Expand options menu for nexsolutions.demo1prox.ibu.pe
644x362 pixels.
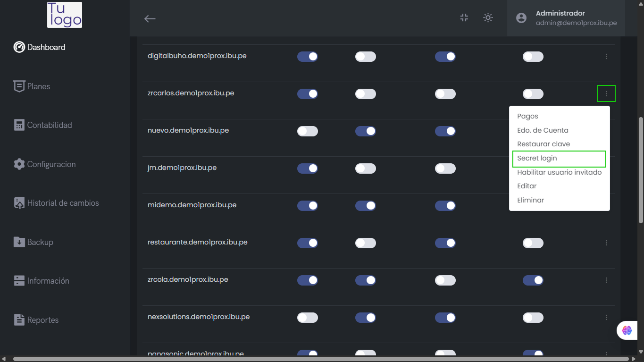[606, 318]
